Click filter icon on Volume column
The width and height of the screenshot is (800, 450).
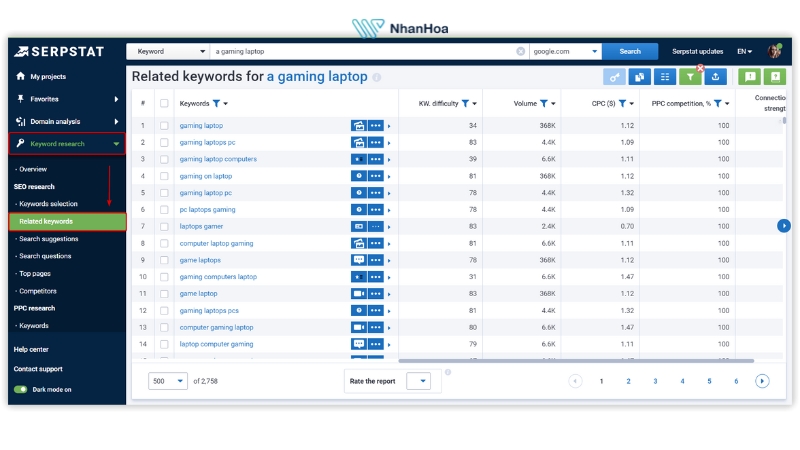(544, 104)
